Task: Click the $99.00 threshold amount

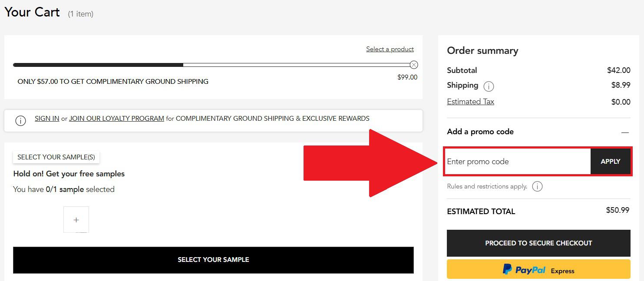Action: click(x=407, y=77)
